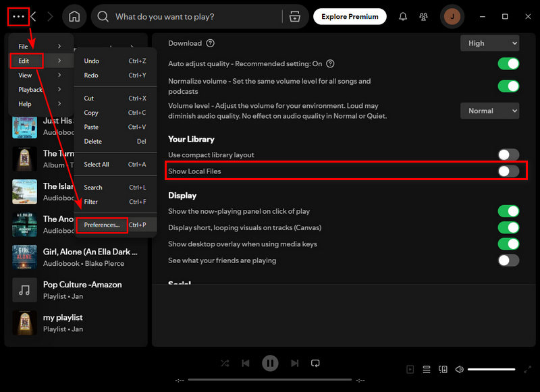This screenshot has width=540, height=392.
Task: Open Pop Culture -Amazon playlist icon
Action: [24, 290]
